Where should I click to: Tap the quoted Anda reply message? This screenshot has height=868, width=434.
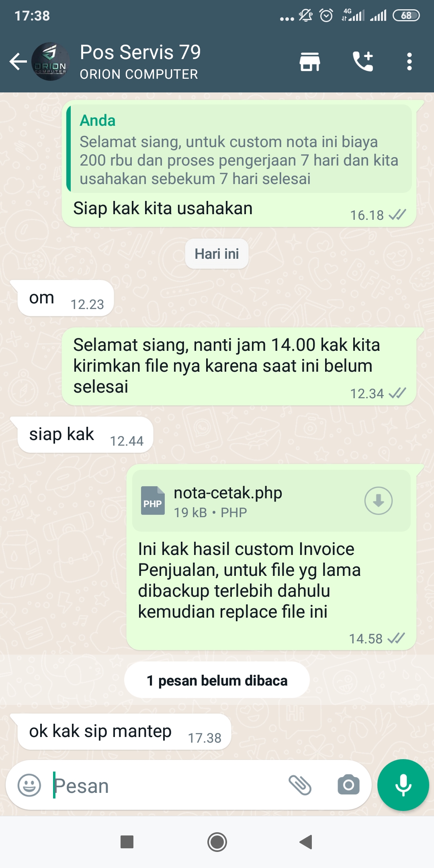pos(240,149)
